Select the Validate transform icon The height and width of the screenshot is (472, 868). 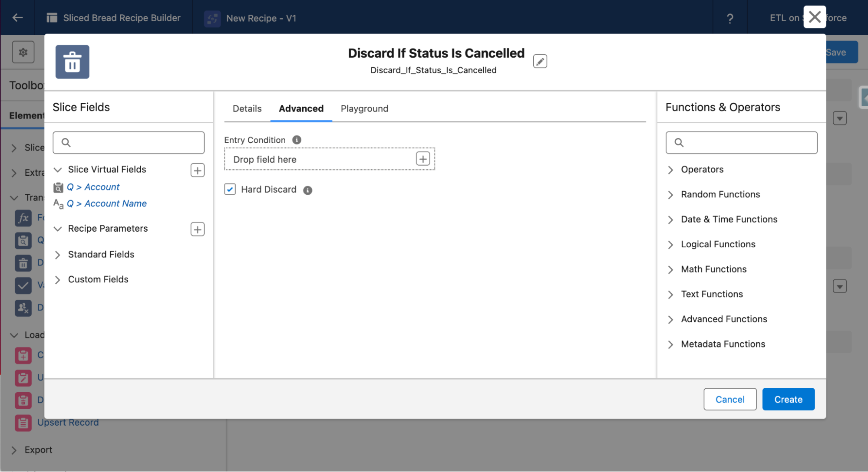pos(23,285)
